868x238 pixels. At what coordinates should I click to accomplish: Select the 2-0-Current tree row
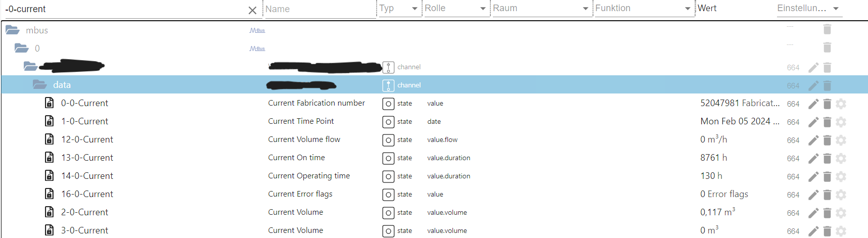coord(434,212)
